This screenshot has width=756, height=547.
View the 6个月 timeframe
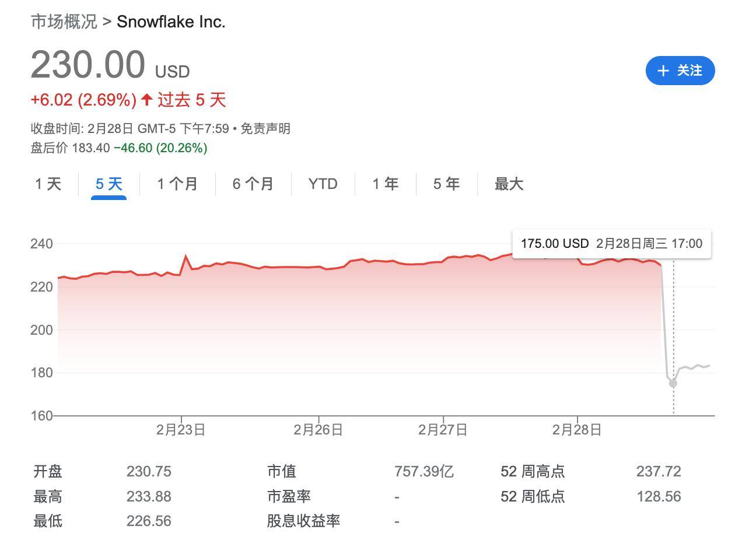tap(252, 184)
